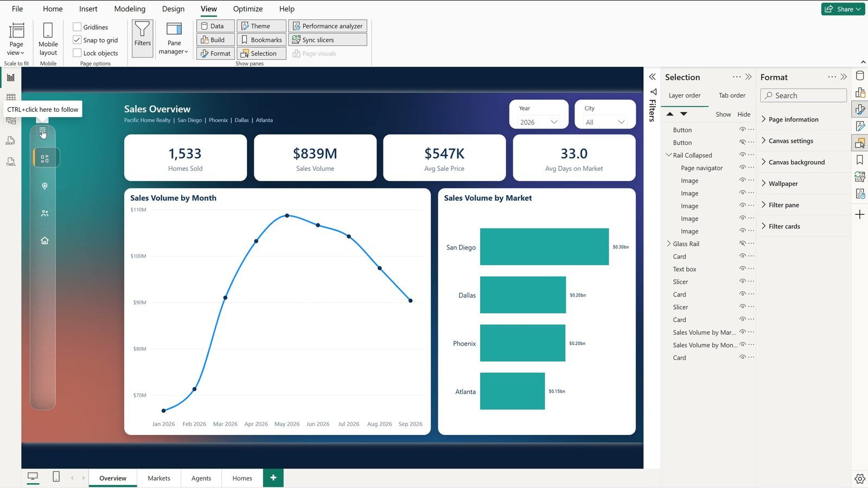Switch to the Tab order tab

[x=732, y=95]
